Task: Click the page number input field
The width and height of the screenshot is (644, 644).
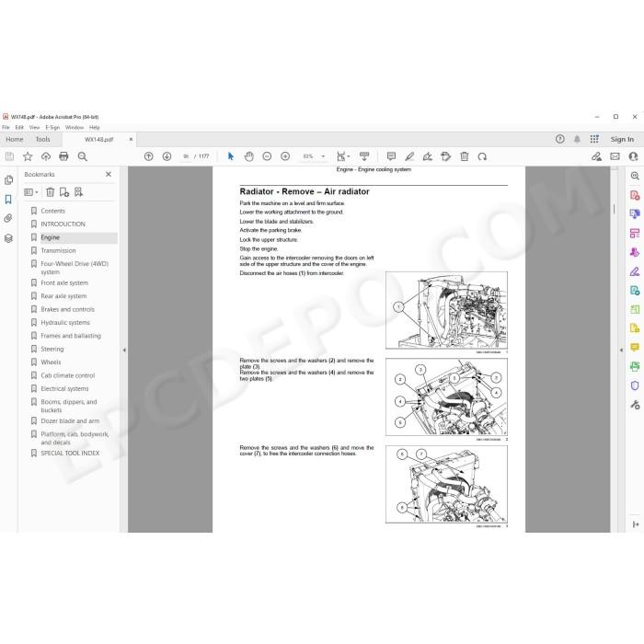Action: tap(186, 156)
